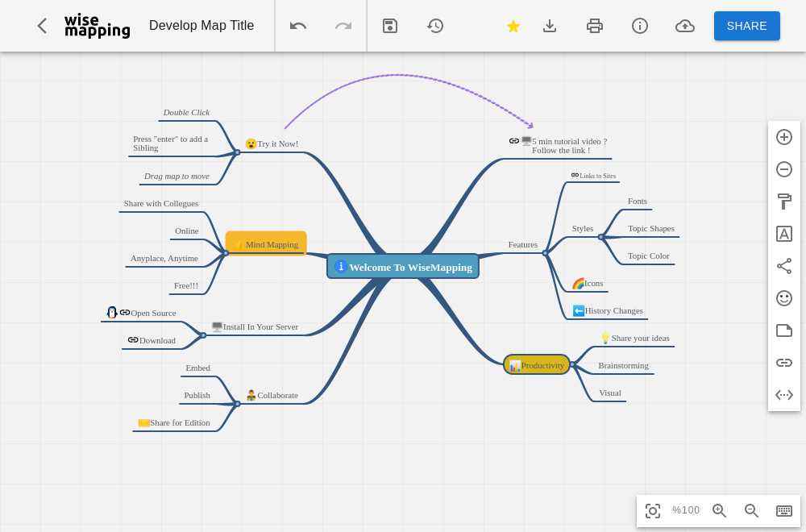Select the central Welcome To WiseMapping topic
The height and width of the screenshot is (532, 806).
click(x=403, y=266)
